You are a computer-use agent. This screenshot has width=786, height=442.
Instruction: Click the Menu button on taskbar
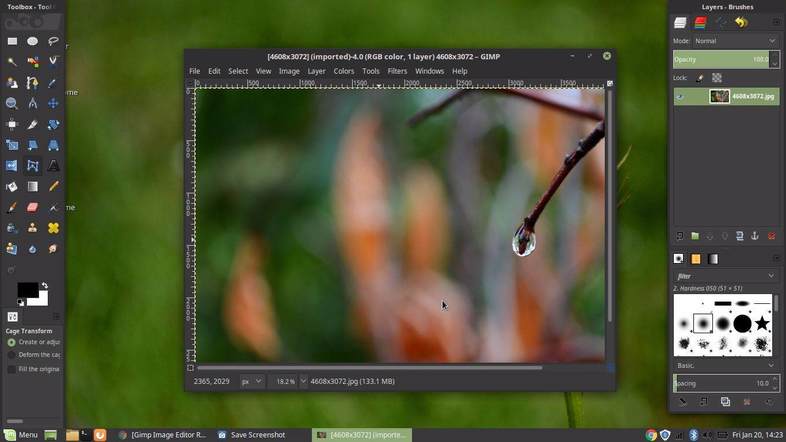point(20,435)
